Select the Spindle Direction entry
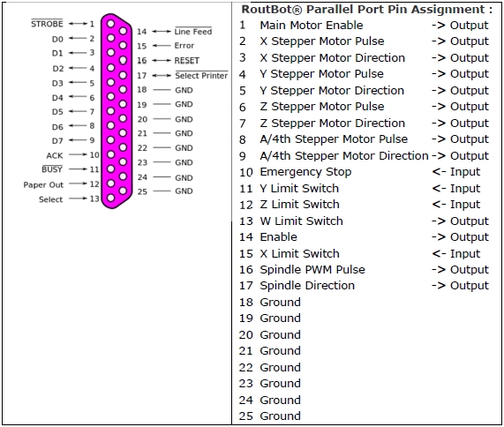 307,286
